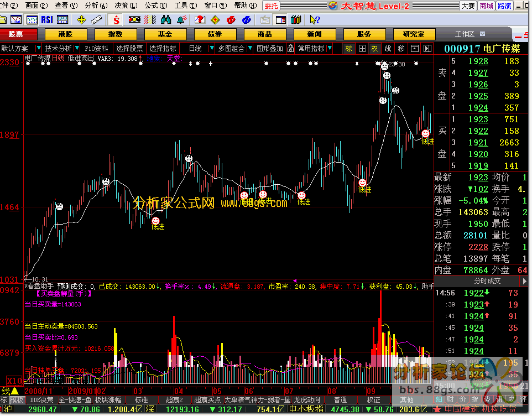Viewport: 532px width, 416px height.
Task: Open the 工作区 workspace dropdown
Action: click(470, 34)
